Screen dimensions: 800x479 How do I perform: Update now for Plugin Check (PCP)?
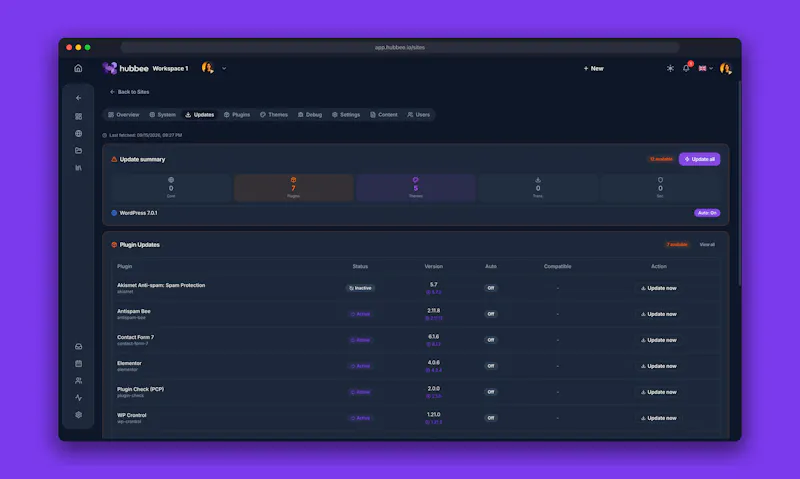[659, 392]
